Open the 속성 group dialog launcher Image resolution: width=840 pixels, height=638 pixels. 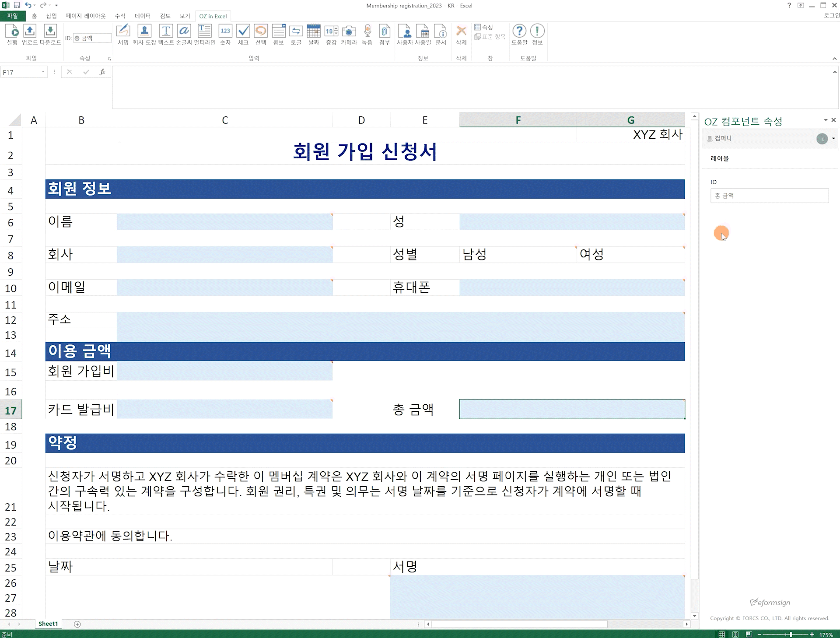pyautogui.click(x=109, y=59)
